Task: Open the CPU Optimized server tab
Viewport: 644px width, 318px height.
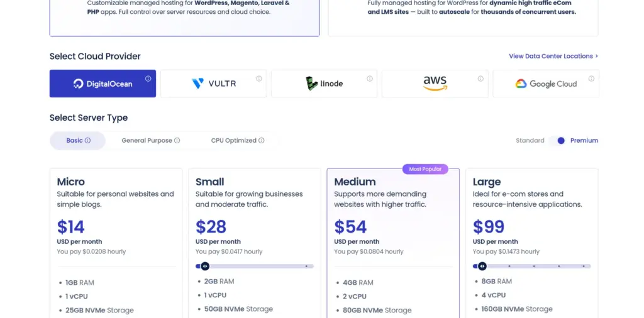Action: tap(237, 140)
